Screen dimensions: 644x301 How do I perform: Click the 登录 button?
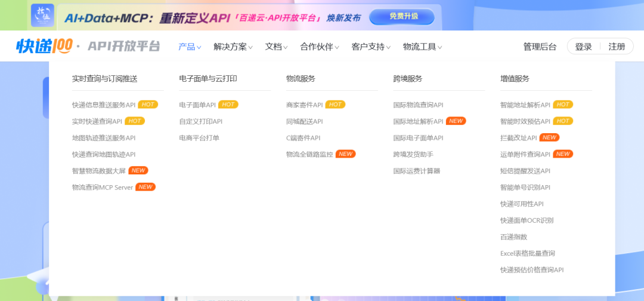(583, 47)
